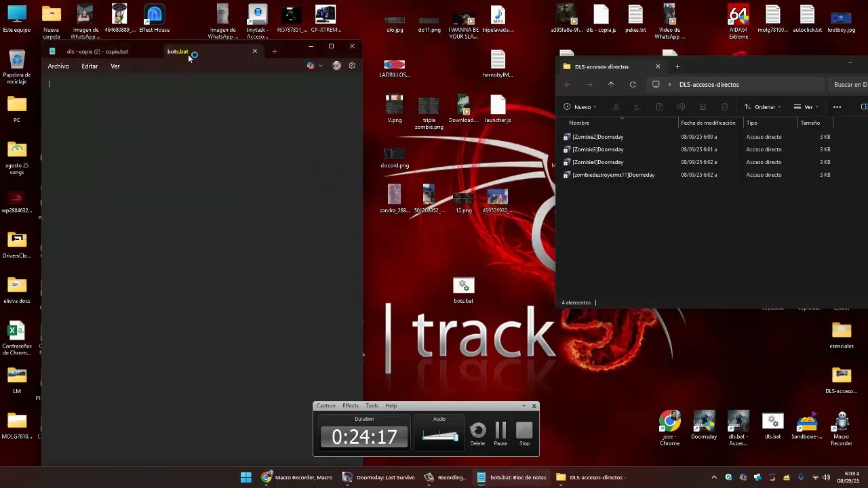868x488 pixels.
Task: Add a new tab in Notepad
Action: 275,51
